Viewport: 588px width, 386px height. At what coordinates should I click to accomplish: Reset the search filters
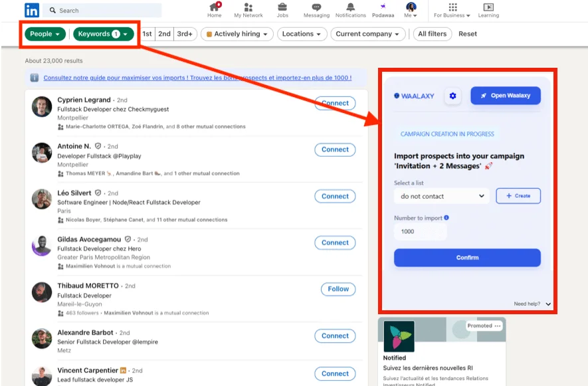point(468,34)
